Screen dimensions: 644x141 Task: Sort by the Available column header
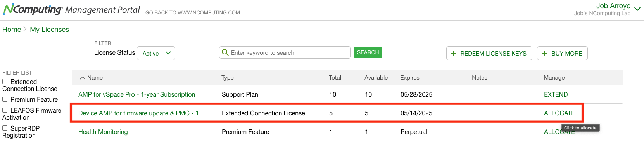point(376,78)
